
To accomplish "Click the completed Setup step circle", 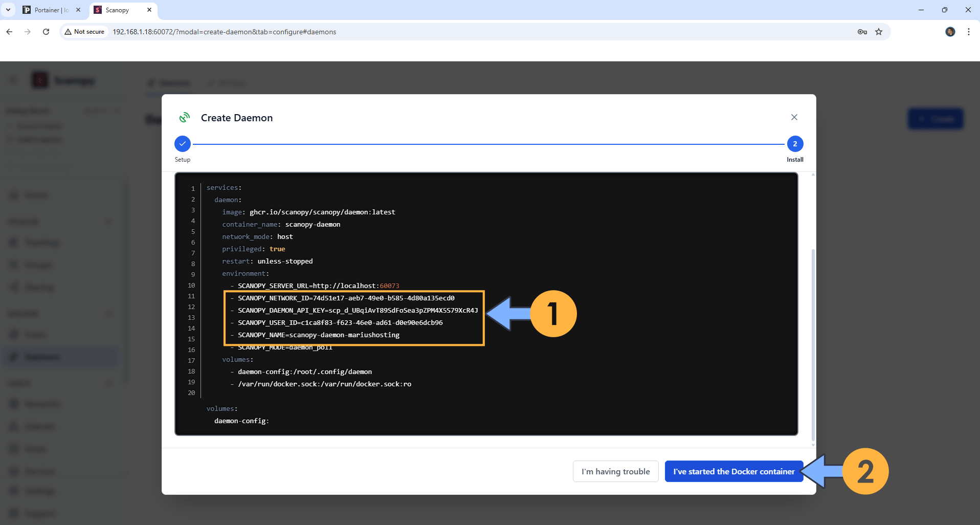I will coord(183,144).
